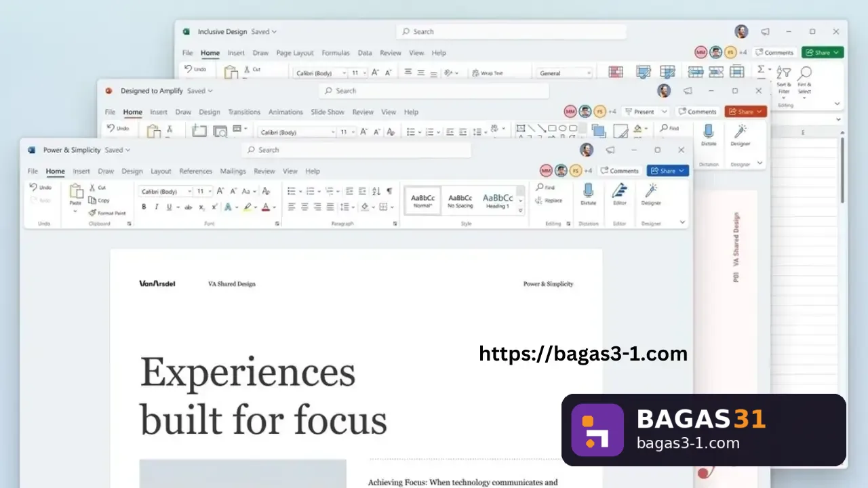Toggle Underline formatting in Word
Viewport: 868px width, 488px height.
(x=169, y=207)
